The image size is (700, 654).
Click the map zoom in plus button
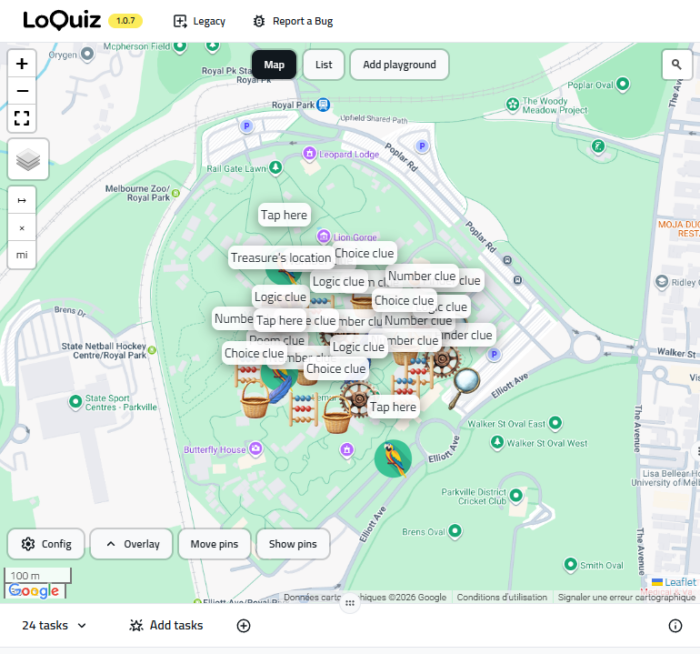[22, 64]
